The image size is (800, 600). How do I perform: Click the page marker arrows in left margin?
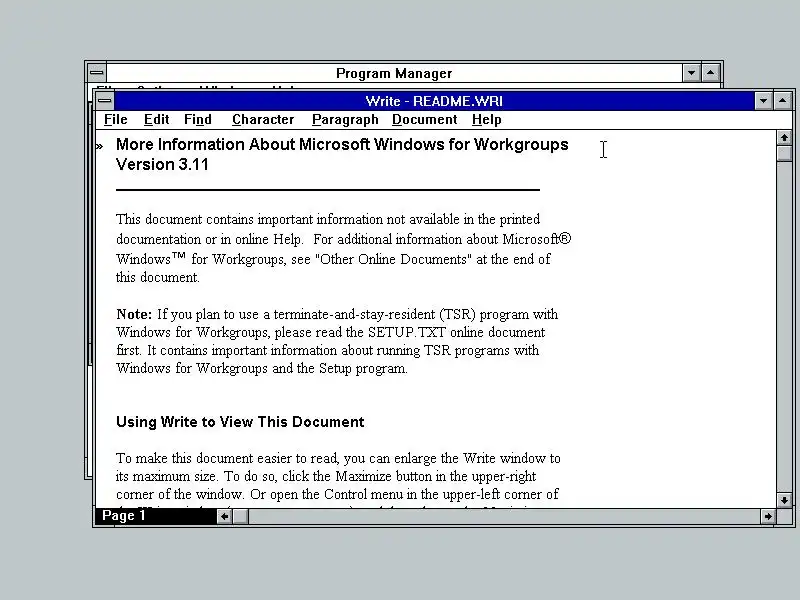click(x=99, y=147)
